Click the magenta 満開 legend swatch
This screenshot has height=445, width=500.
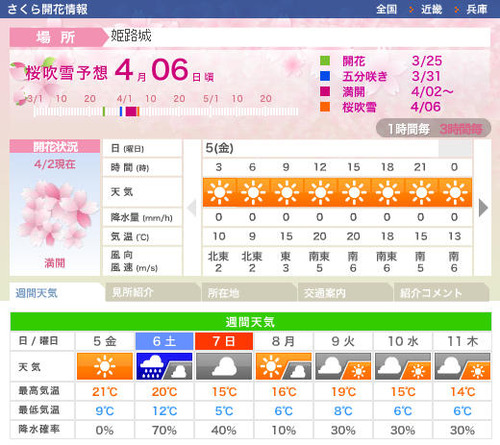pos(325,91)
